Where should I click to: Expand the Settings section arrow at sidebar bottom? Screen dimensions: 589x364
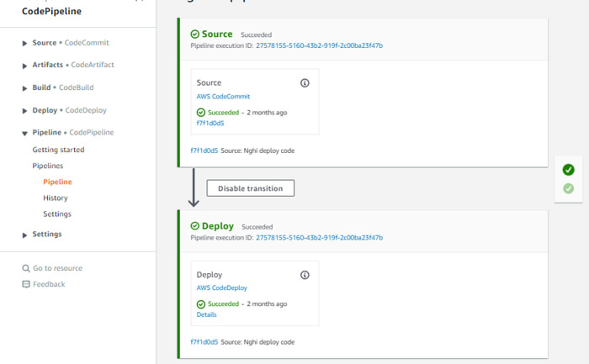pos(24,235)
